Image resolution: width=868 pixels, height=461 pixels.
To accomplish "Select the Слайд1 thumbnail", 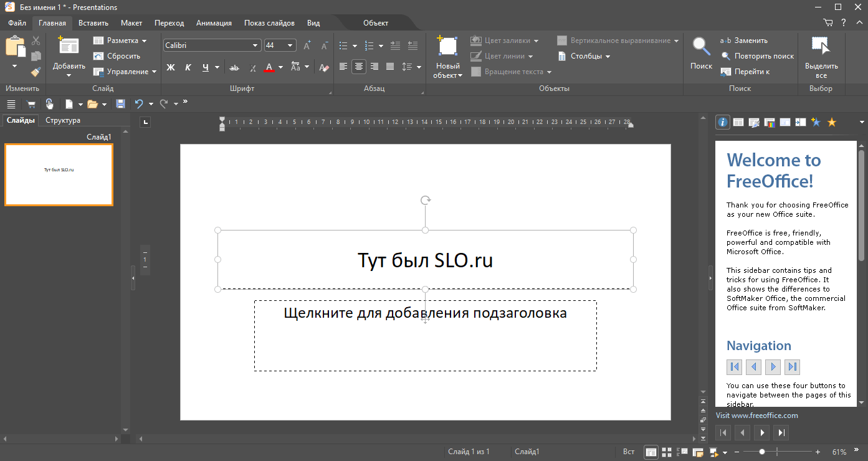I will pyautogui.click(x=59, y=175).
